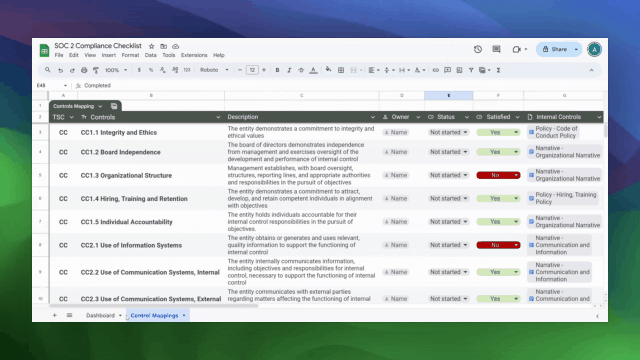Insert a comment from the toolbar
Image resolution: width=640 pixels, height=360 pixels.
point(447,70)
